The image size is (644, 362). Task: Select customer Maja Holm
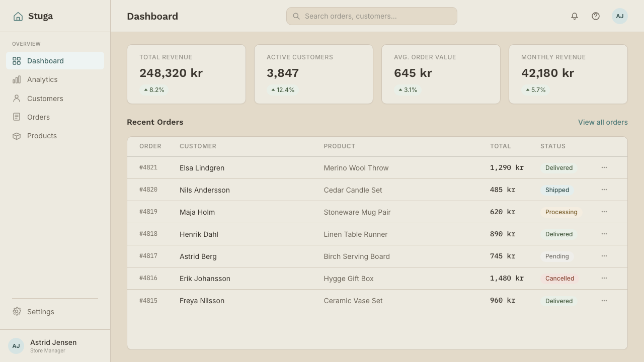tap(197, 212)
